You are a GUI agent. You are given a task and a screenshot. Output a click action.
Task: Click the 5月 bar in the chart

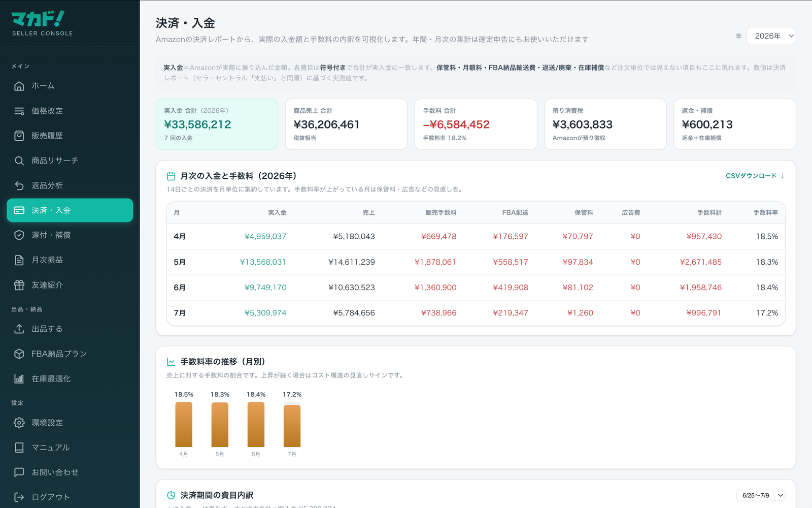click(x=220, y=425)
